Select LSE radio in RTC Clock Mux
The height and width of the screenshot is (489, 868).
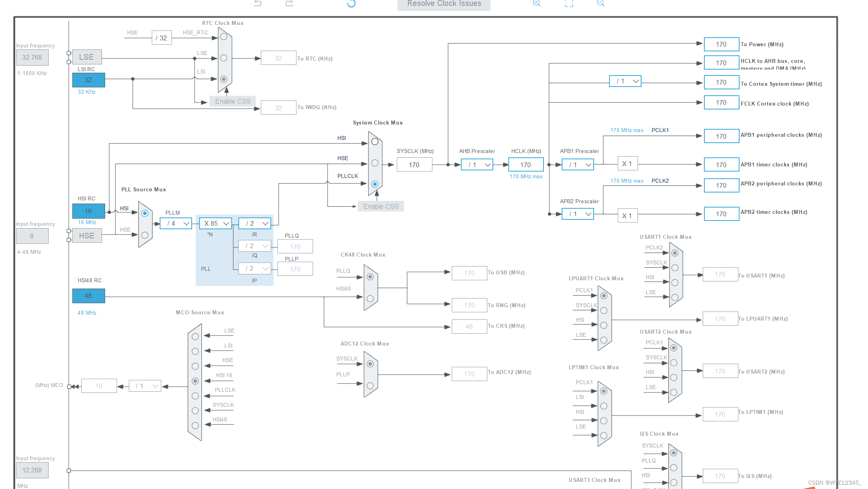click(224, 58)
